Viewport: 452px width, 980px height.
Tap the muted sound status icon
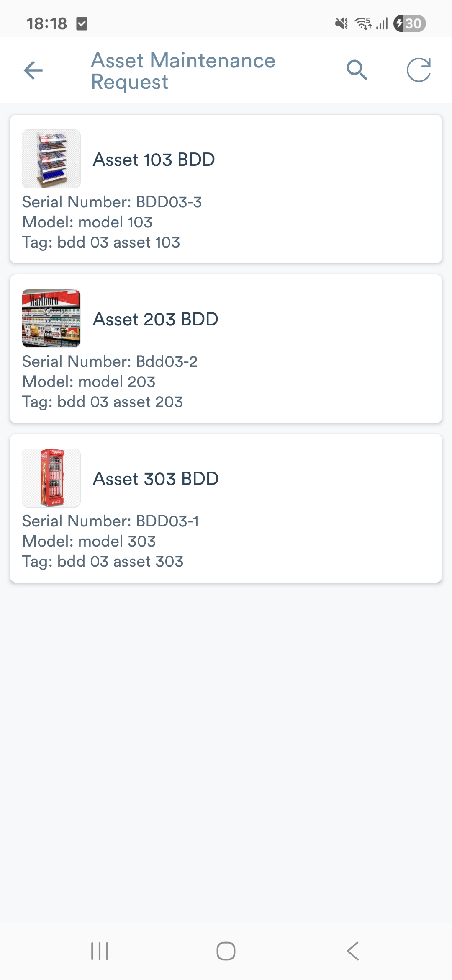click(x=342, y=23)
